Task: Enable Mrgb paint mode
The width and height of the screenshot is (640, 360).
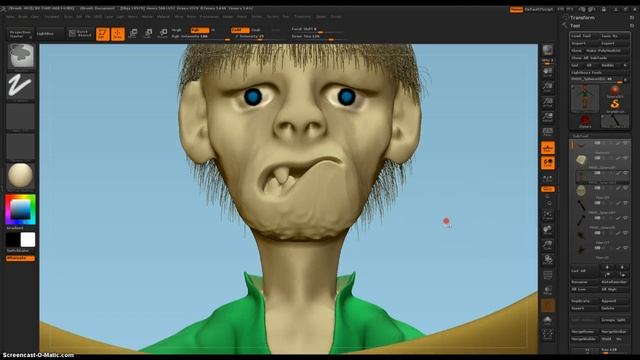Action: click(177, 30)
